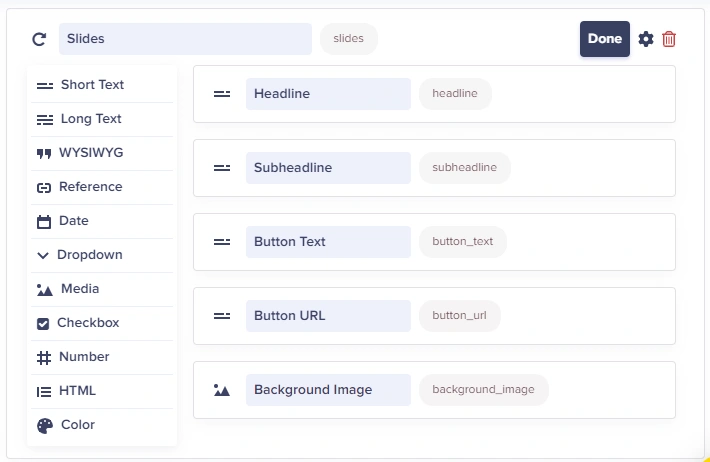Select the Number hash icon
This screenshot has height=462, width=710.
[x=44, y=358]
